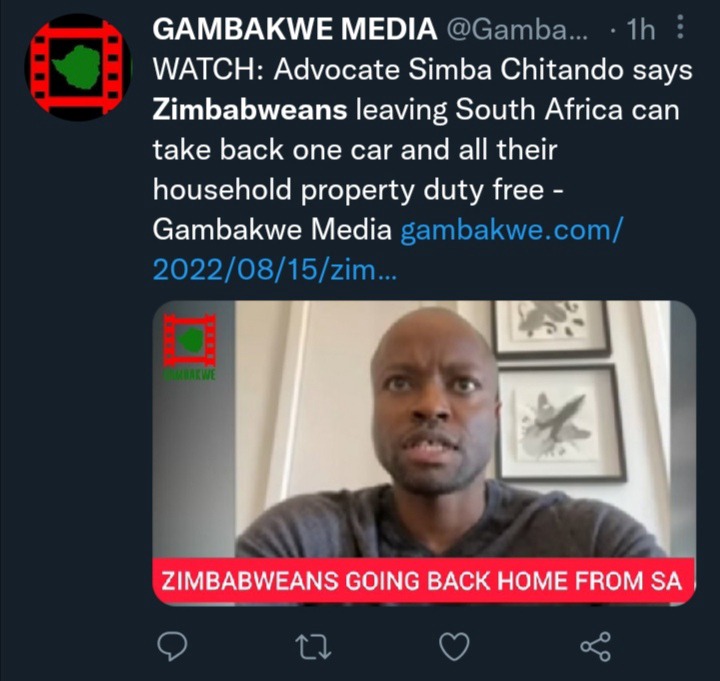Image resolution: width=720 pixels, height=681 pixels.
Task: Open the reply speech bubble icon
Action: [x=172, y=646]
